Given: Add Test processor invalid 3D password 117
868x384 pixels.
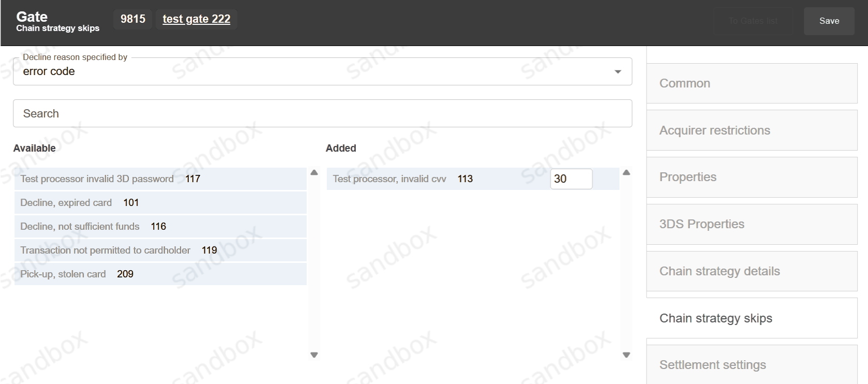Looking at the screenshot, I should pyautogui.click(x=160, y=179).
